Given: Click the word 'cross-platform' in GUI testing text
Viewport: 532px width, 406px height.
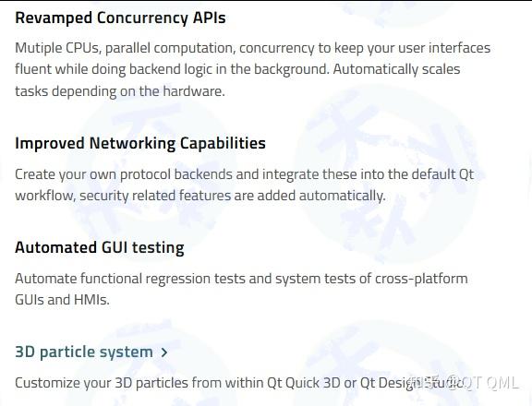Looking at the screenshot, I should [421, 279].
